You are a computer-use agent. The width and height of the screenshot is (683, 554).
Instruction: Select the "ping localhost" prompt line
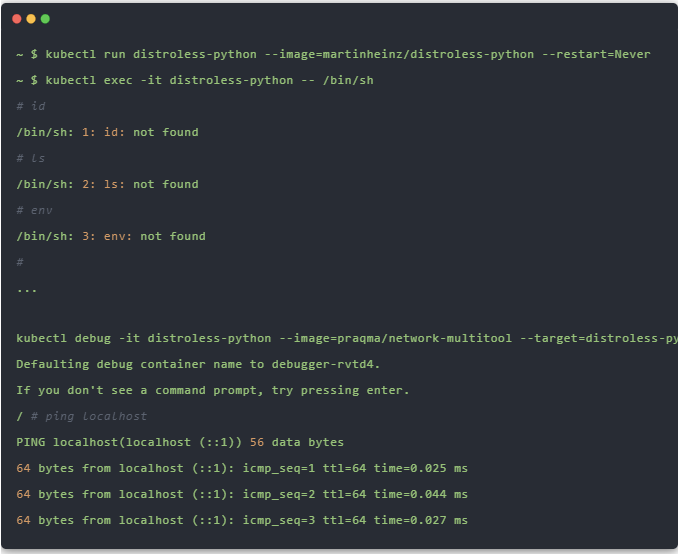[82, 416]
